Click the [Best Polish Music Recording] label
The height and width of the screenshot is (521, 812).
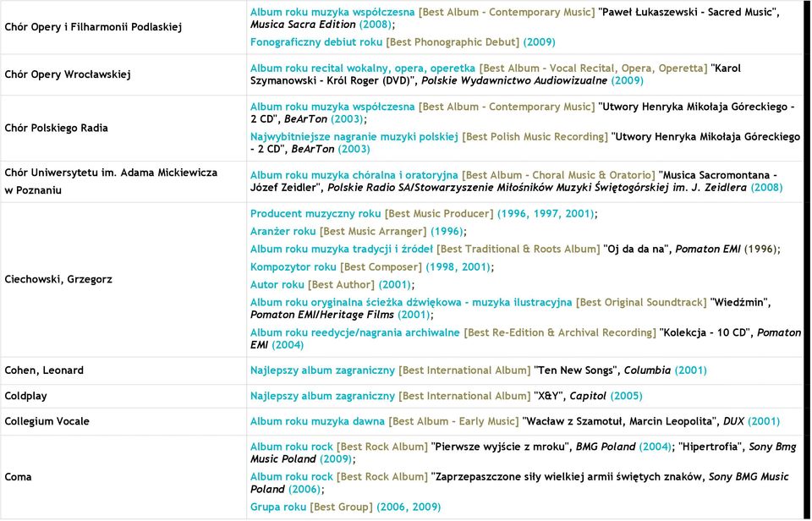[x=535, y=137]
